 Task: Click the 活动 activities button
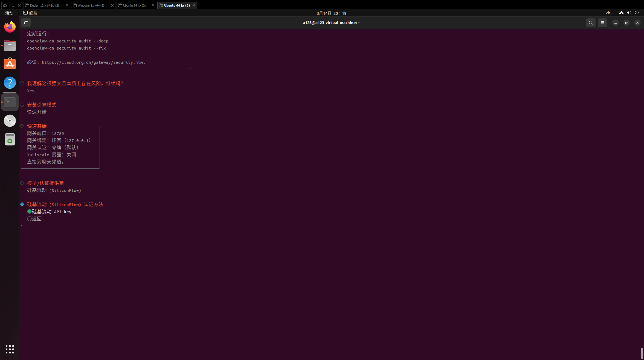[9, 13]
